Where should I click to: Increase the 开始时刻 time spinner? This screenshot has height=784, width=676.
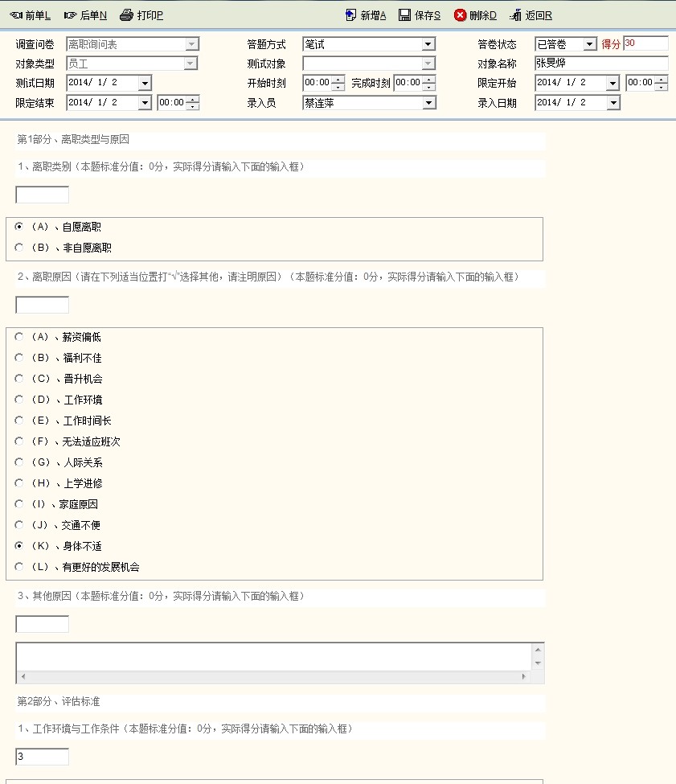click(x=338, y=79)
